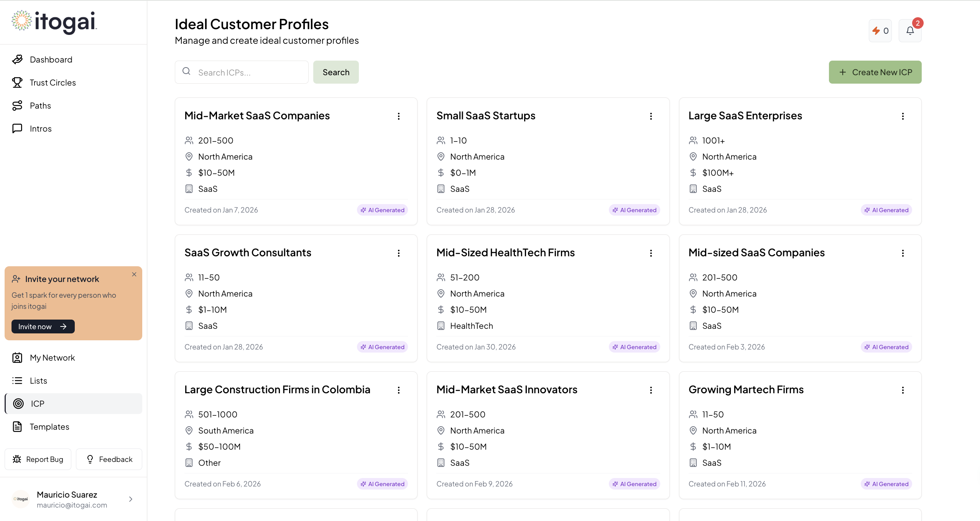Open options menu for Growing Martech Firms
Viewport: 980px width, 521px height.
903,390
